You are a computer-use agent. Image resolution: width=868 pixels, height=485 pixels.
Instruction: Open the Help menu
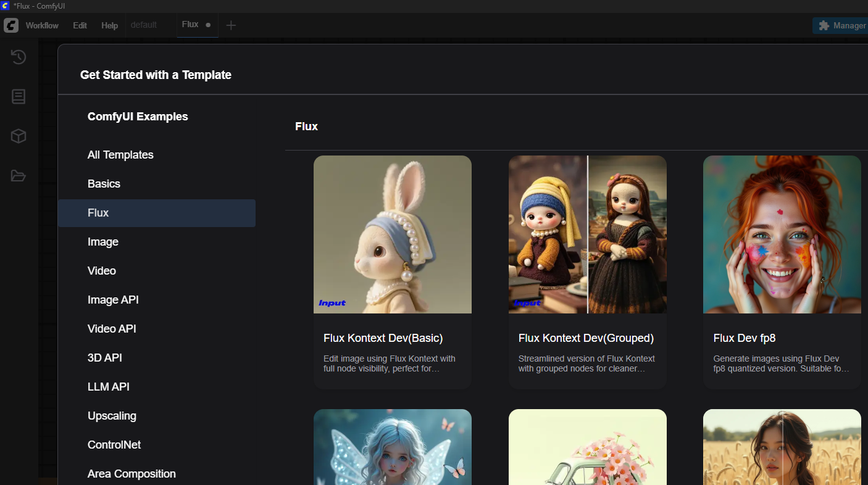click(x=109, y=25)
